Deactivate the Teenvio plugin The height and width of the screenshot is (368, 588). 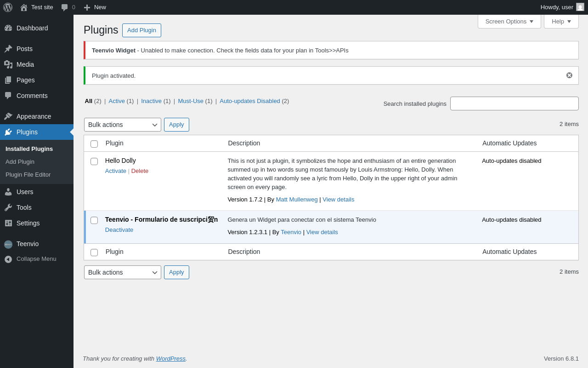tap(119, 230)
